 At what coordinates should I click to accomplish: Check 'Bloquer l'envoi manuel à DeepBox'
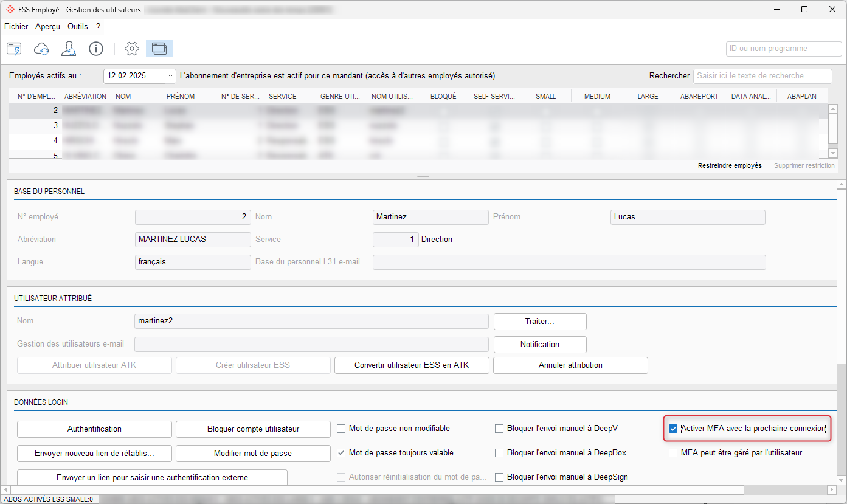point(499,453)
